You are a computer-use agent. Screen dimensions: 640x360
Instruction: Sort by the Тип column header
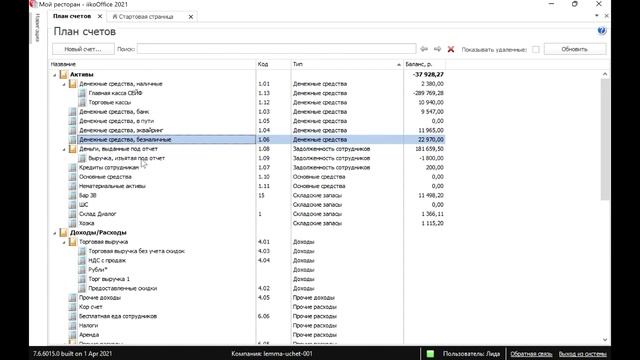(x=347, y=64)
